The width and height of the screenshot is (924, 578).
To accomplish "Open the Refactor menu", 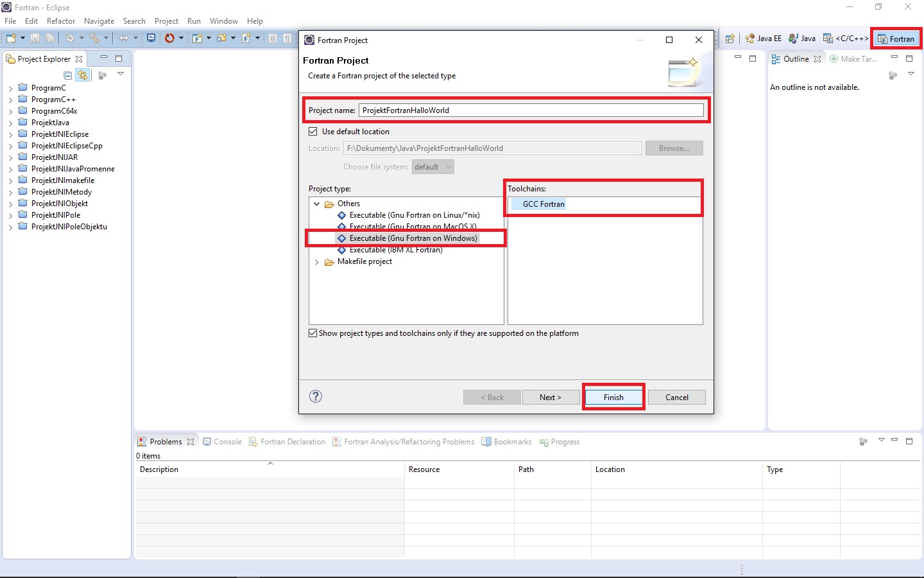I will click(x=61, y=21).
